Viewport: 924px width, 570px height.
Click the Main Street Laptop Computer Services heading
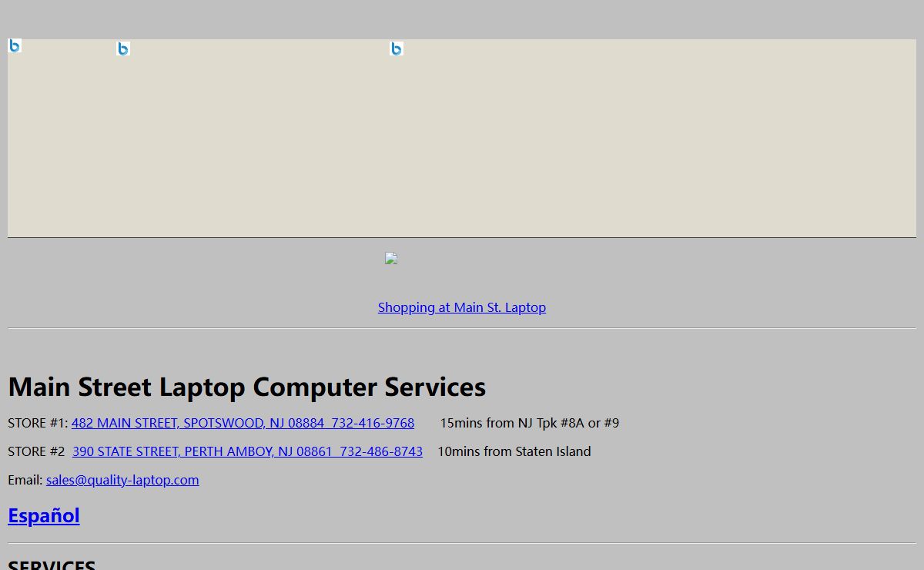[246, 386]
